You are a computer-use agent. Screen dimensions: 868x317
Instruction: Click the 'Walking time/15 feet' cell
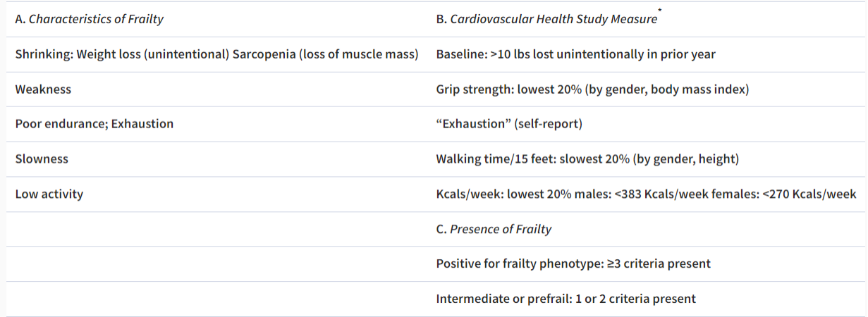pyautogui.click(x=587, y=158)
